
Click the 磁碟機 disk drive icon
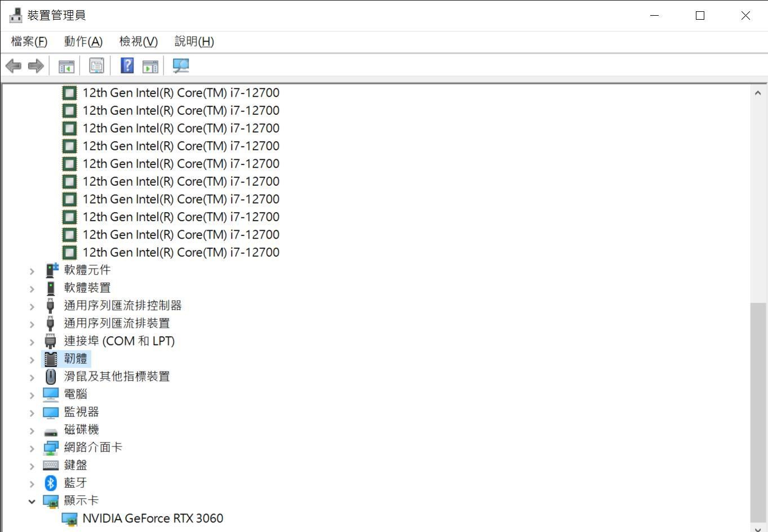(x=51, y=431)
